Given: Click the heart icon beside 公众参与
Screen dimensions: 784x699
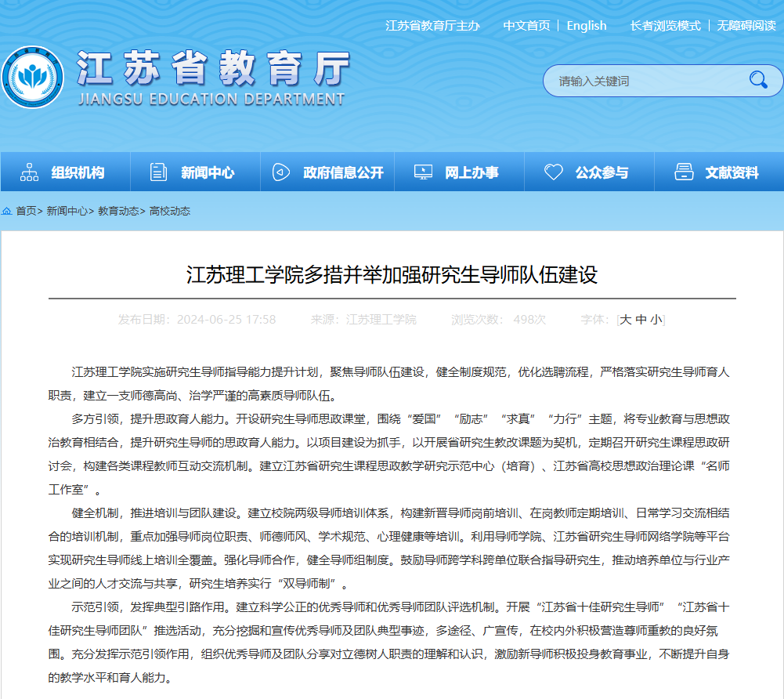Looking at the screenshot, I should tap(554, 172).
